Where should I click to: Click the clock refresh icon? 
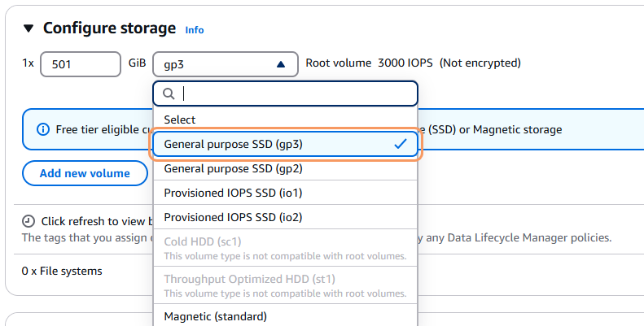28,221
